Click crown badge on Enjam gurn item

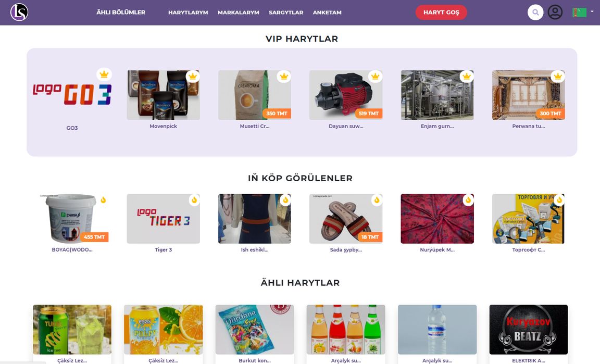click(467, 77)
